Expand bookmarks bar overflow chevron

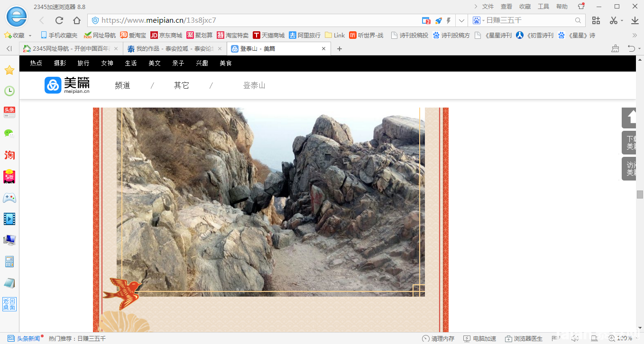[x=635, y=35]
